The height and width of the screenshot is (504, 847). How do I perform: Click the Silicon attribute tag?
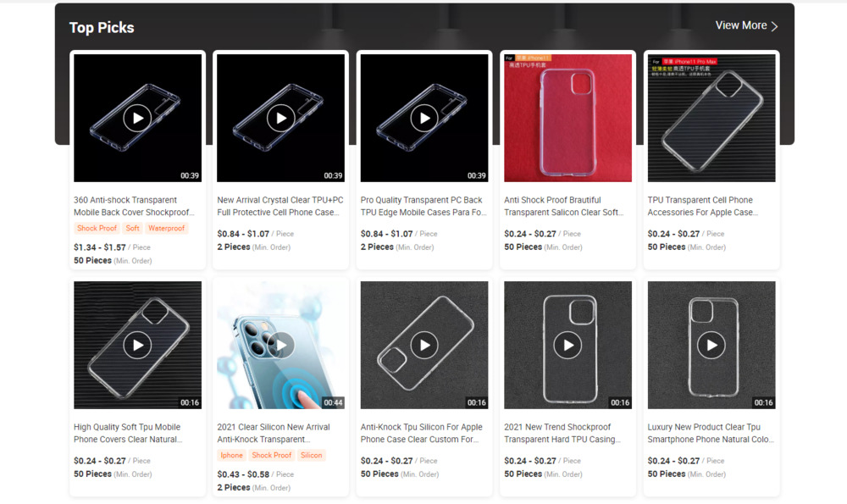(311, 456)
